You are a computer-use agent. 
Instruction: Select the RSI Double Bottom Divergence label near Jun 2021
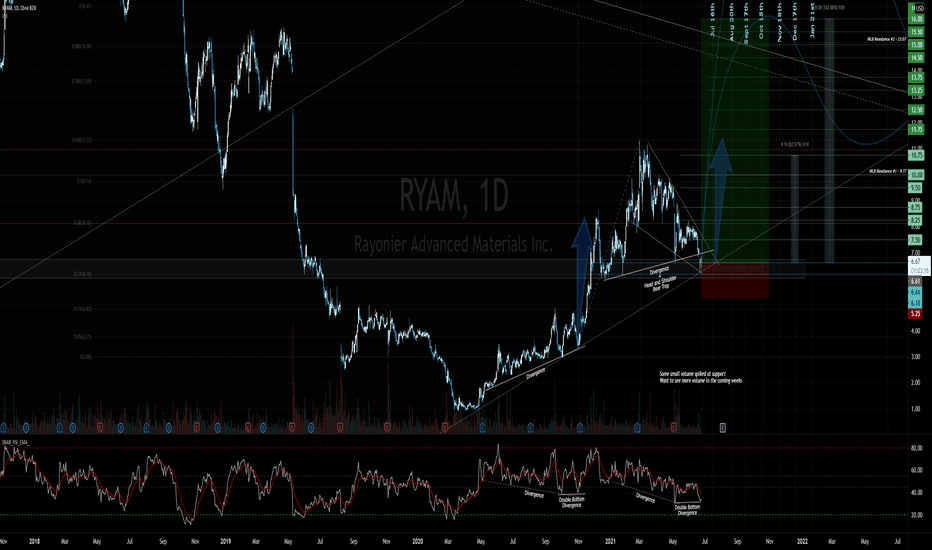688,510
